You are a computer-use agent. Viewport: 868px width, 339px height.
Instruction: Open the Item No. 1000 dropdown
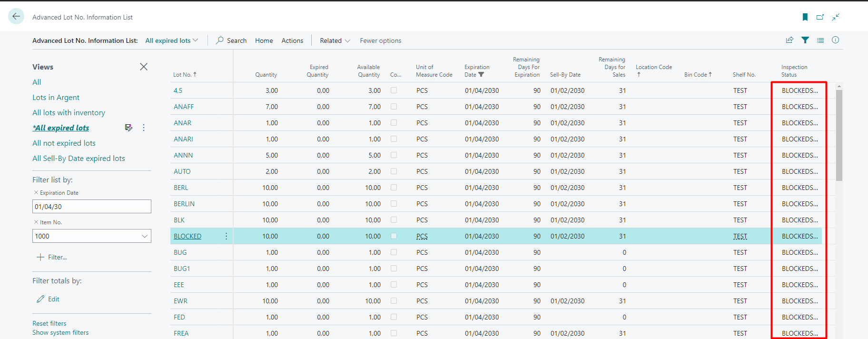click(145, 236)
